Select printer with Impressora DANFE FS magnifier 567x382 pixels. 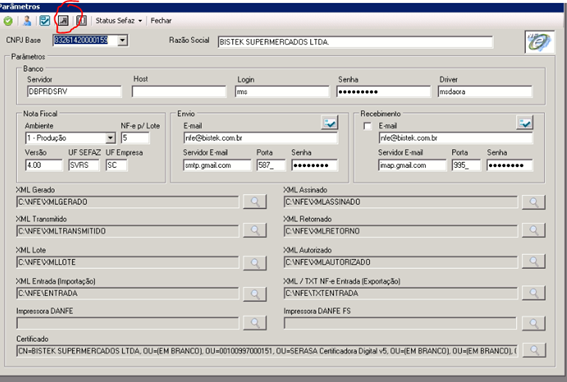pos(534,323)
